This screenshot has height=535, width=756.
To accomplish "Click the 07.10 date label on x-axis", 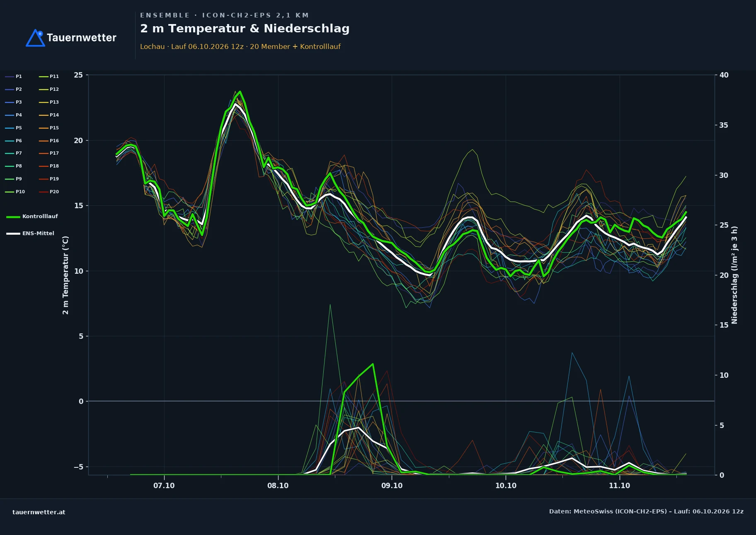I will (164, 486).
